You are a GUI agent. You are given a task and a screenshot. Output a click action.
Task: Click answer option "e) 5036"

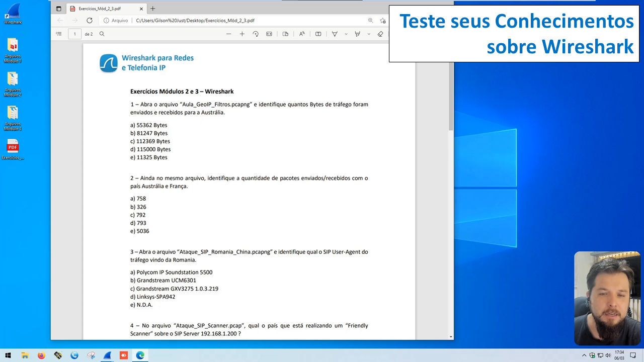pyautogui.click(x=140, y=231)
